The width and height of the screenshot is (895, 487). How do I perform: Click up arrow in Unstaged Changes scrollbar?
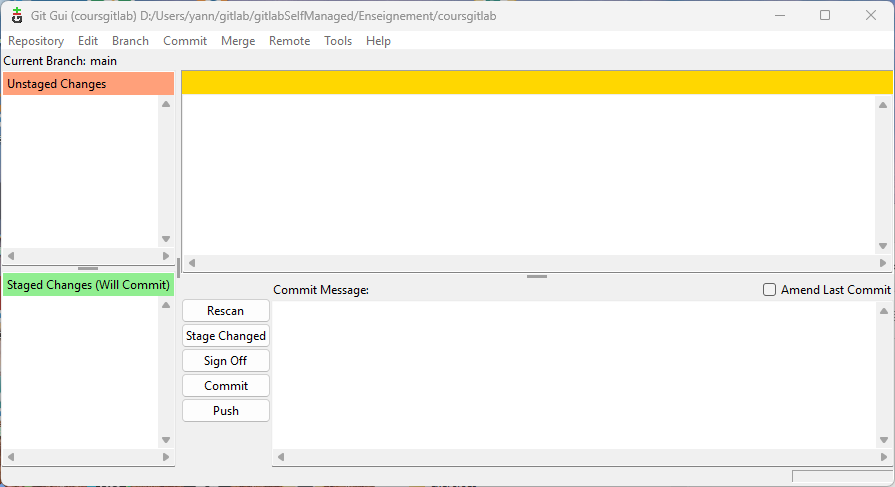click(x=166, y=104)
